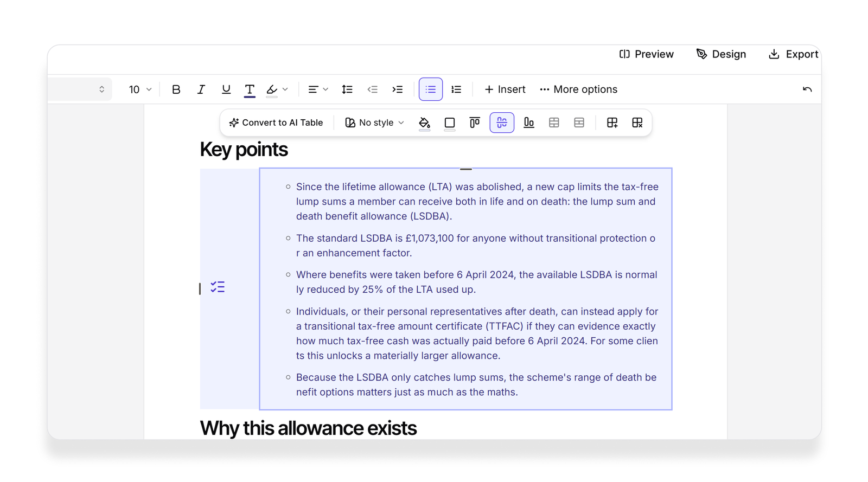Delete the table with the x icon
The height and width of the screenshot is (482, 868).
(x=637, y=123)
